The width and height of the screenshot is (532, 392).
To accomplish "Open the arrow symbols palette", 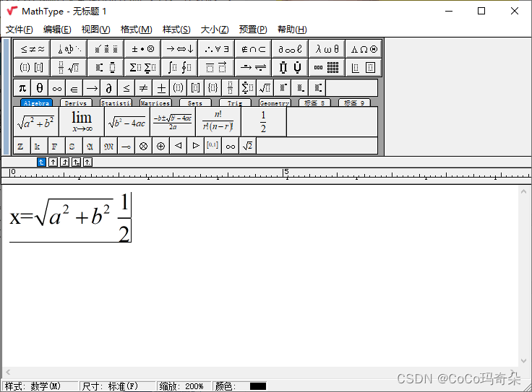I will click(x=179, y=49).
